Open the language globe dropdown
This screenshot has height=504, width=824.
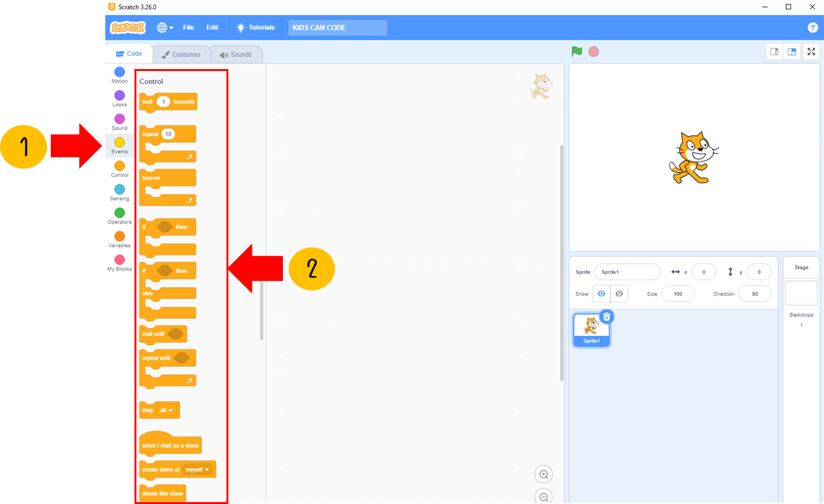(x=165, y=28)
